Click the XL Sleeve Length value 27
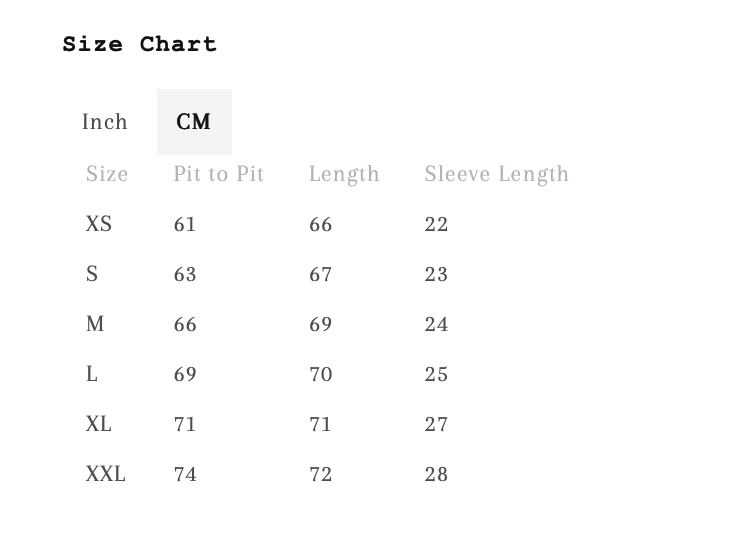Viewport: 742px width, 534px height. pos(436,424)
